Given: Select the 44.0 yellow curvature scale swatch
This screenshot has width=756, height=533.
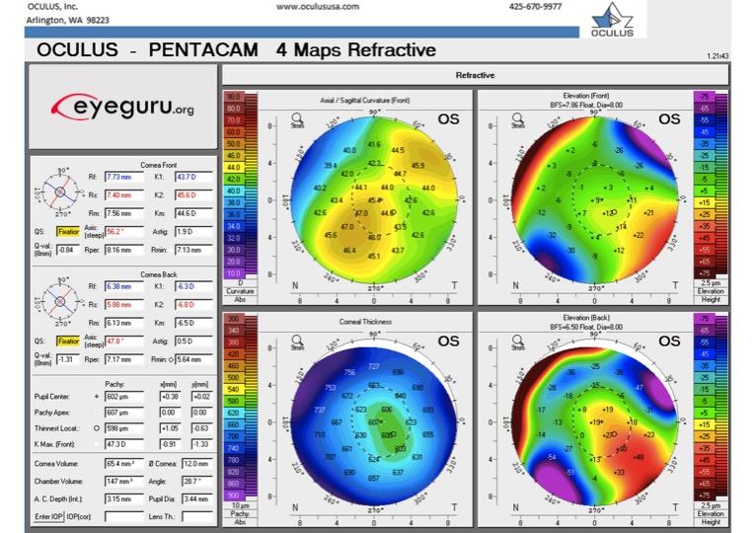Looking at the screenshot, I should pos(234,168).
